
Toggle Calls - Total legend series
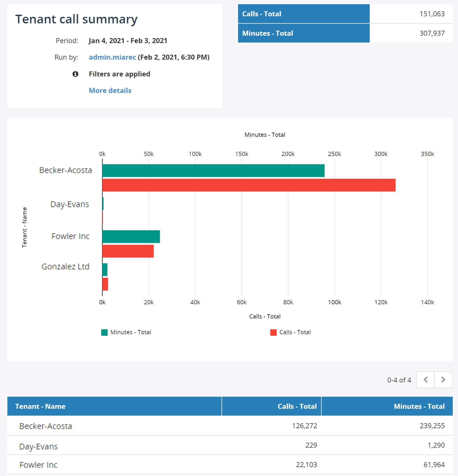coord(290,332)
